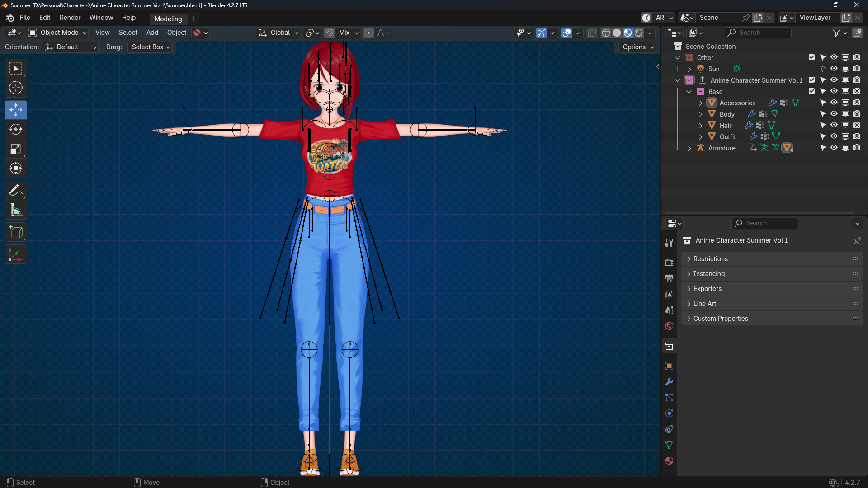Select the Cursor tool
Screen dimensions: 868x488
(x=16, y=88)
